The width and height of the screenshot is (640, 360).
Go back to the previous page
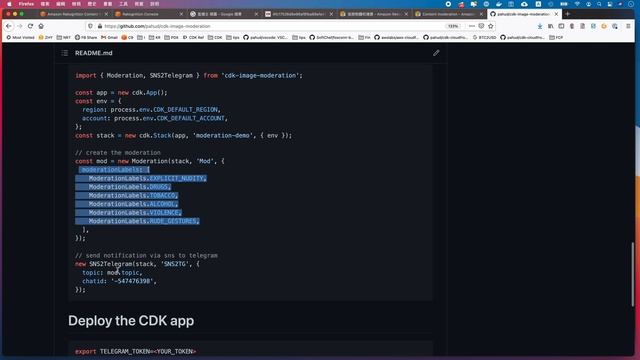click(x=9, y=26)
